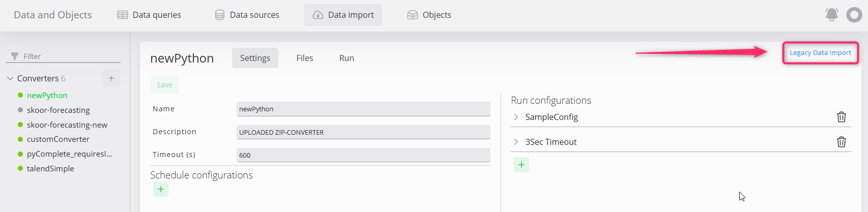Click the Legacy Data Import link
This screenshot has width=868, height=212.
[x=820, y=53]
